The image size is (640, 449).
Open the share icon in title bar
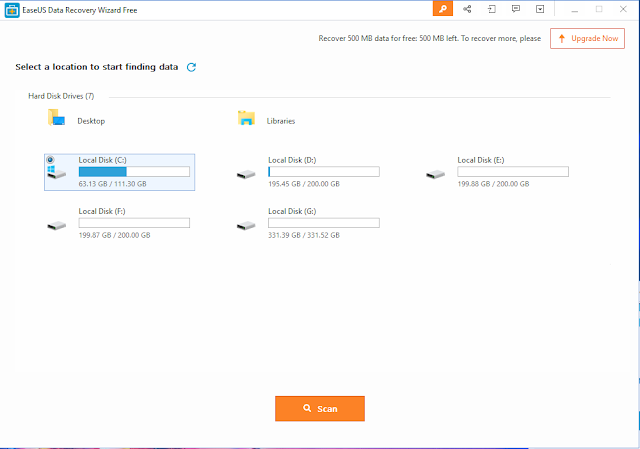click(x=467, y=9)
